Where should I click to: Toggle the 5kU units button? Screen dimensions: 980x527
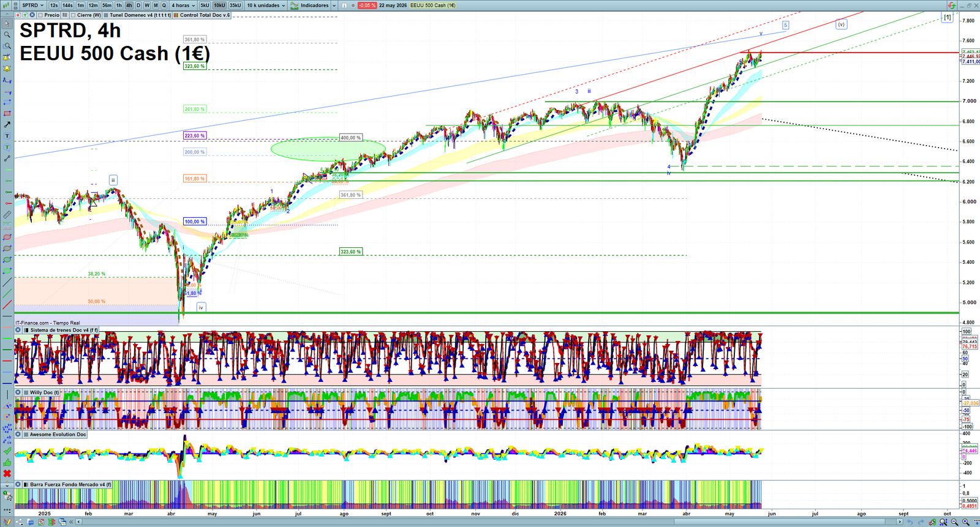205,6
